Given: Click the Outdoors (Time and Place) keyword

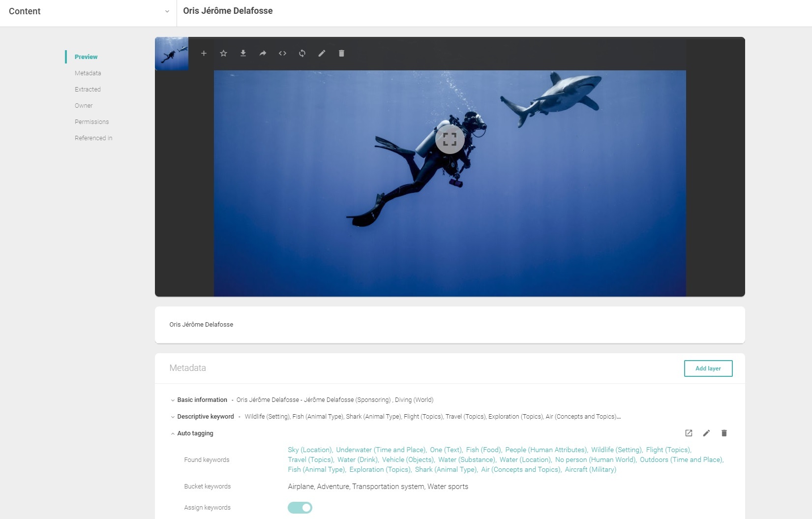Looking at the screenshot, I should pyautogui.click(x=681, y=459).
